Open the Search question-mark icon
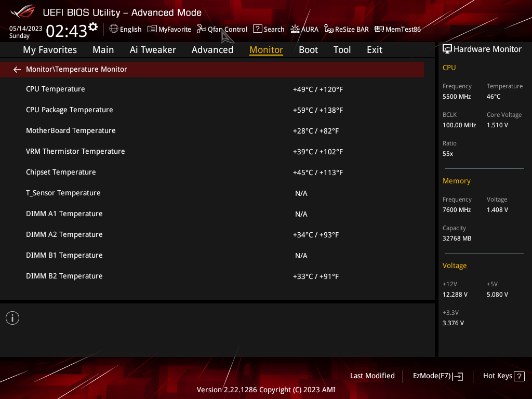 [258, 29]
